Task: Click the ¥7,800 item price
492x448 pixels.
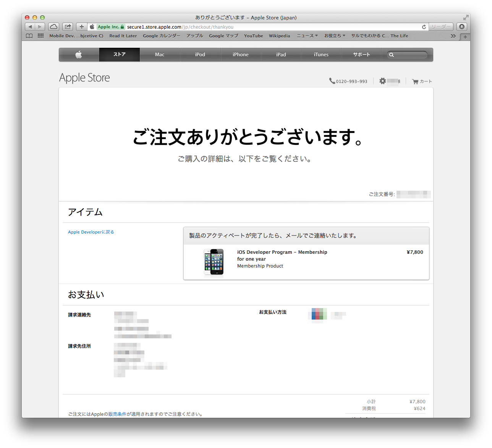Action: 415,252
